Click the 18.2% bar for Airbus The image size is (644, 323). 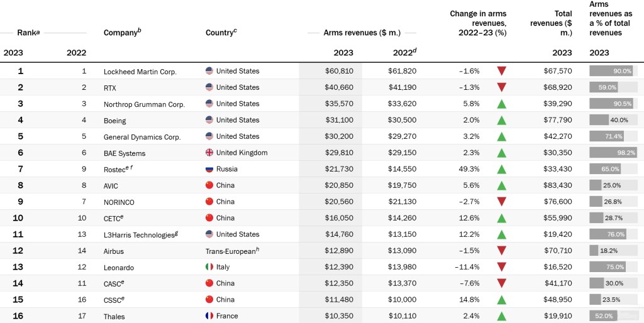[594, 251]
